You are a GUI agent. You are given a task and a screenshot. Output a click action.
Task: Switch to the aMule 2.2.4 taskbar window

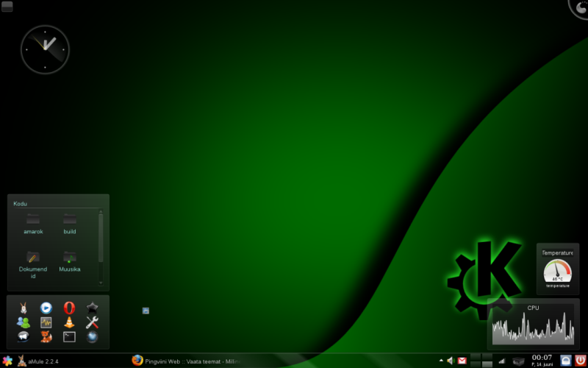coord(37,361)
